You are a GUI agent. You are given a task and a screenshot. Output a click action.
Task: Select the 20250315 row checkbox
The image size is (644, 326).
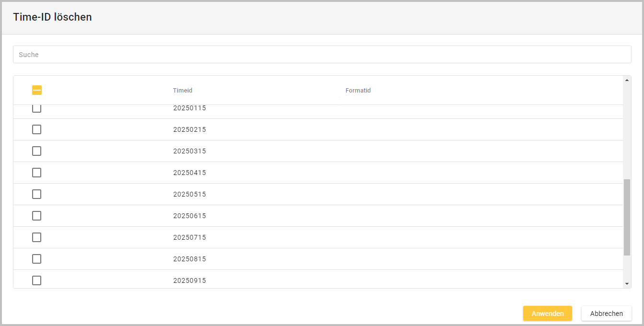coord(36,151)
